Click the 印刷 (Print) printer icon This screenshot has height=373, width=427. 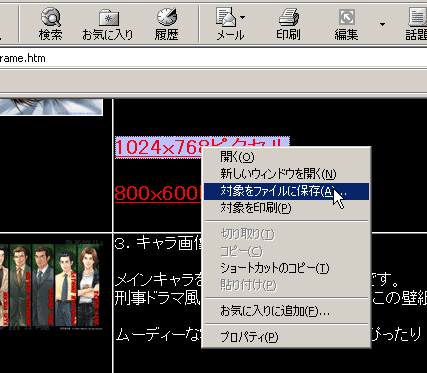[x=288, y=18]
